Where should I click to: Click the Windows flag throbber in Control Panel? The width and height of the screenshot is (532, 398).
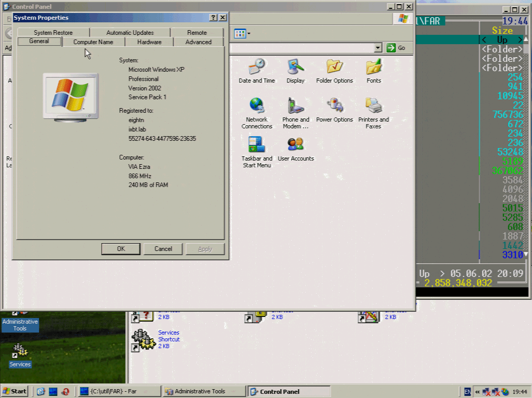tap(403, 19)
